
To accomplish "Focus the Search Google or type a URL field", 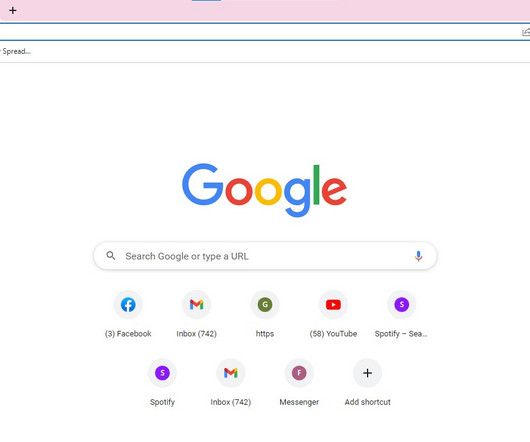I will click(x=265, y=256).
